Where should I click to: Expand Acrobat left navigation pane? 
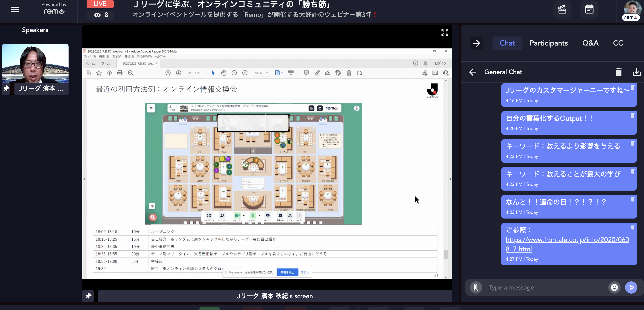click(84, 179)
